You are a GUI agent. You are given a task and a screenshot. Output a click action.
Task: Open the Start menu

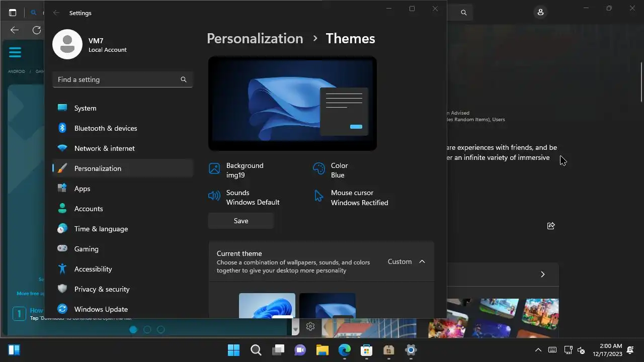click(233, 350)
